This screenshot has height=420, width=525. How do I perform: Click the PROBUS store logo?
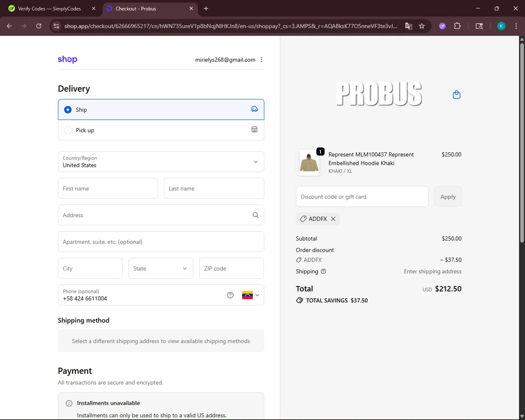tap(379, 94)
